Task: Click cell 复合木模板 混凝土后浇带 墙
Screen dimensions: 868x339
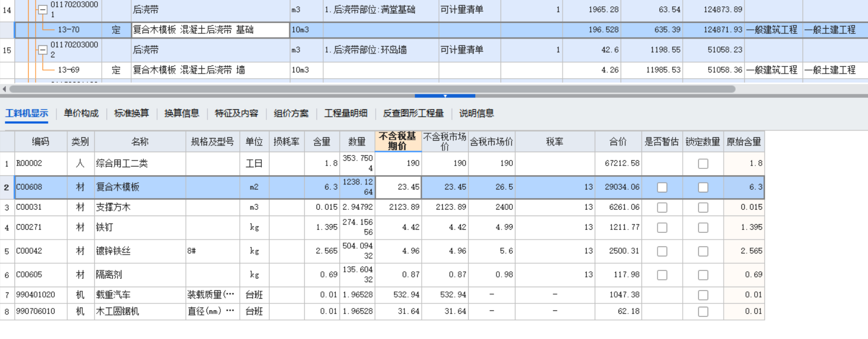Action: tap(211, 70)
